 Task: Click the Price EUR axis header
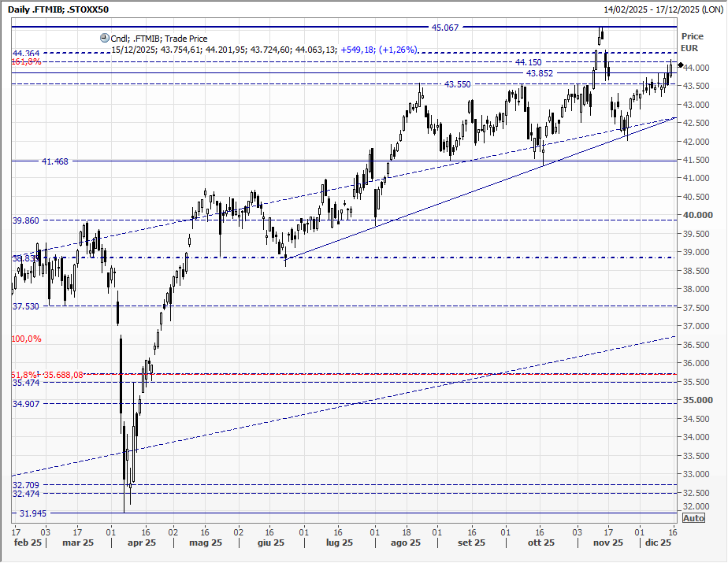coord(693,42)
